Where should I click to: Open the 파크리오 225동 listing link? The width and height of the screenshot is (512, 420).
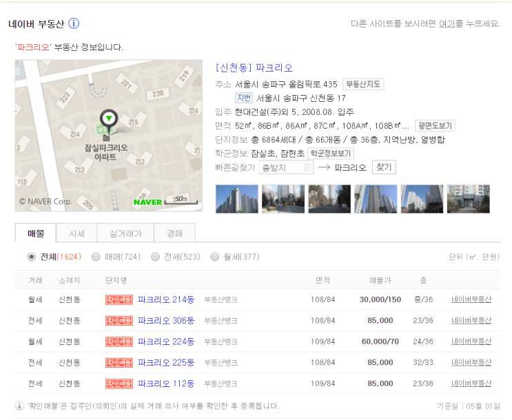click(x=166, y=363)
